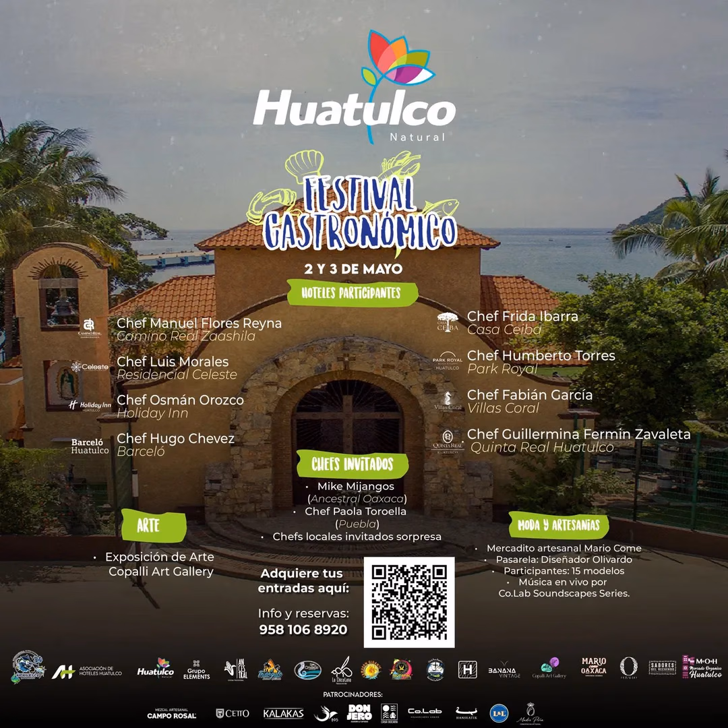Click the green Chefs Invitados banner
The height and width of the screenshot is (728, 728).
353,464
